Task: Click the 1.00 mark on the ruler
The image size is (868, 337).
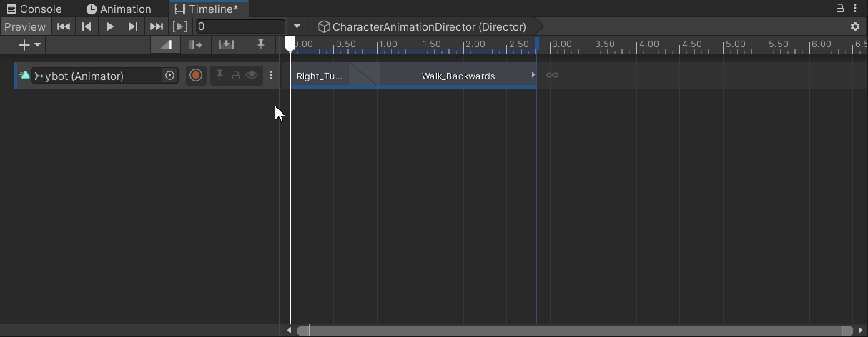Action: 388,44
